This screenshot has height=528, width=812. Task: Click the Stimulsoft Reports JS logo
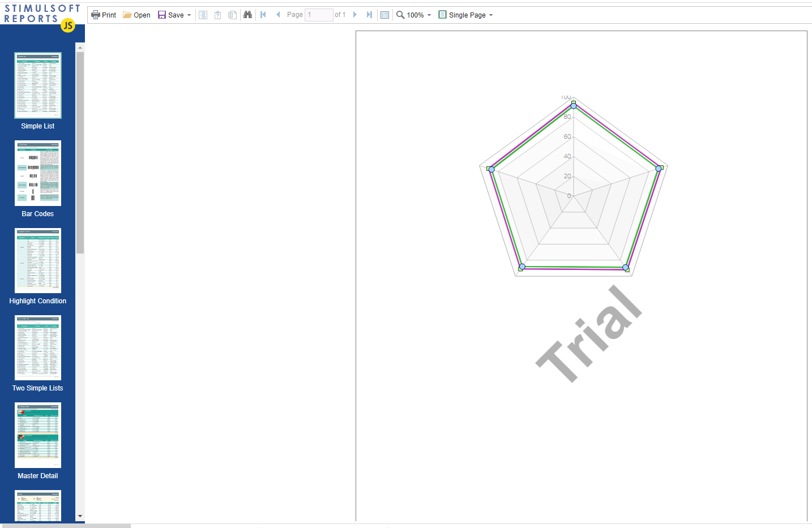pos(42,17)
